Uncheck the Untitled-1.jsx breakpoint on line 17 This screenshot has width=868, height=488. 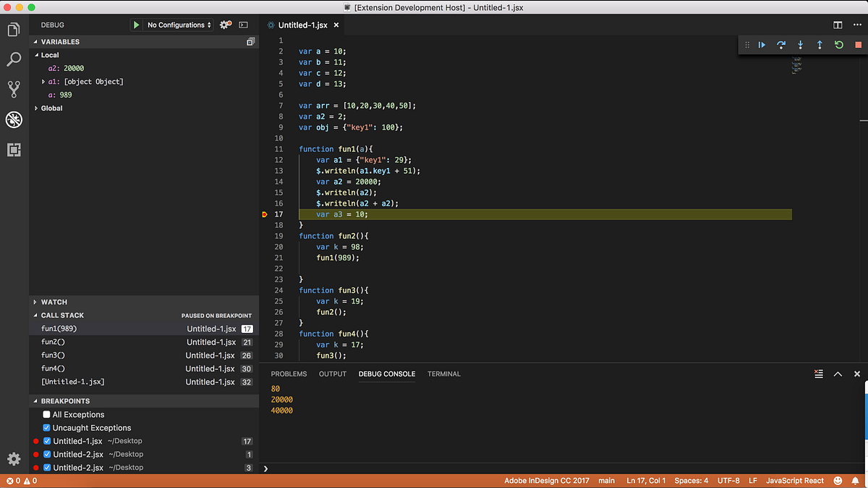click(47, 441)
